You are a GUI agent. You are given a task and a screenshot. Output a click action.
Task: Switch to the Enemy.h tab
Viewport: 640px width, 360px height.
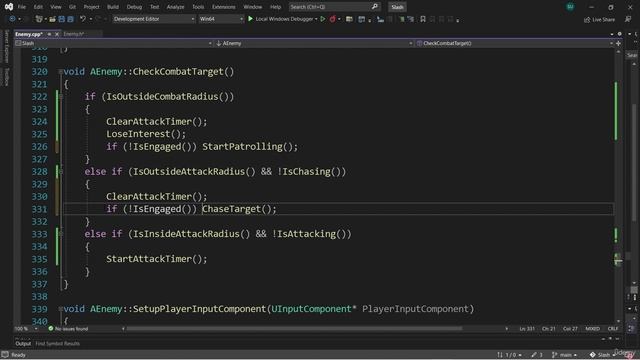tap(74, 34)
